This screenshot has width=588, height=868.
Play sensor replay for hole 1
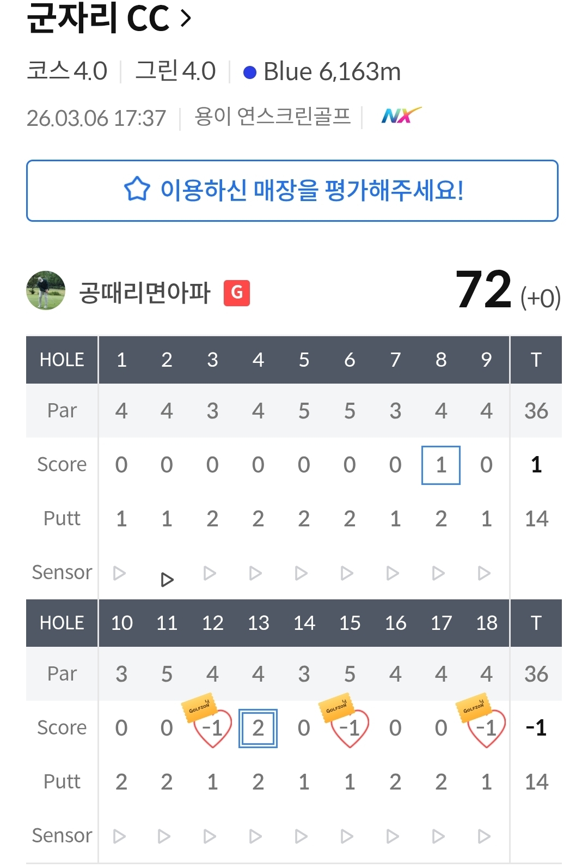point(119,573)
